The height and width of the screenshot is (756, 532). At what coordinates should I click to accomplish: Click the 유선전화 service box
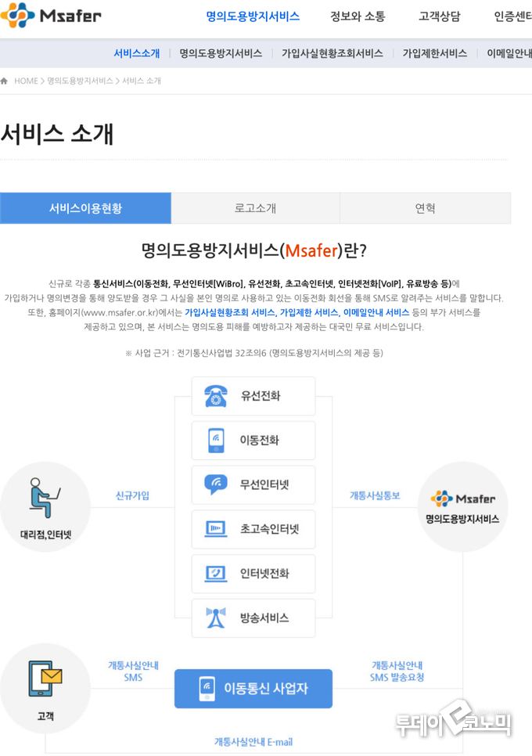coord(253,396)
